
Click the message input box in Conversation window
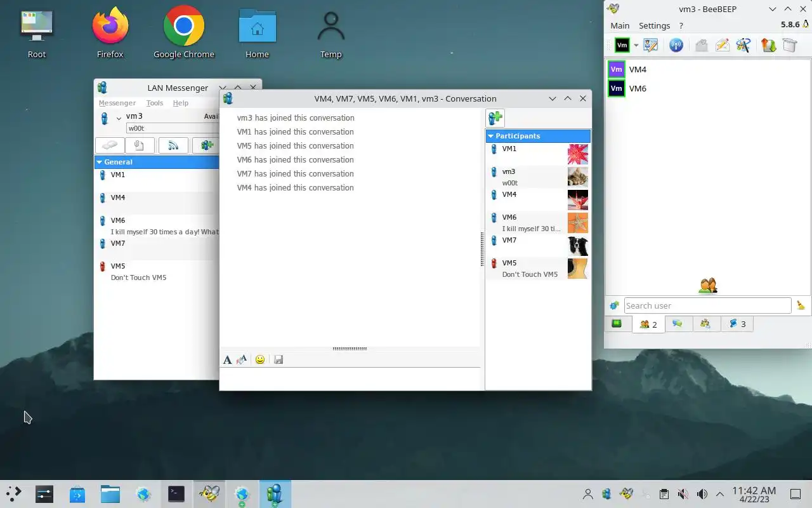[x=350, y=379]
